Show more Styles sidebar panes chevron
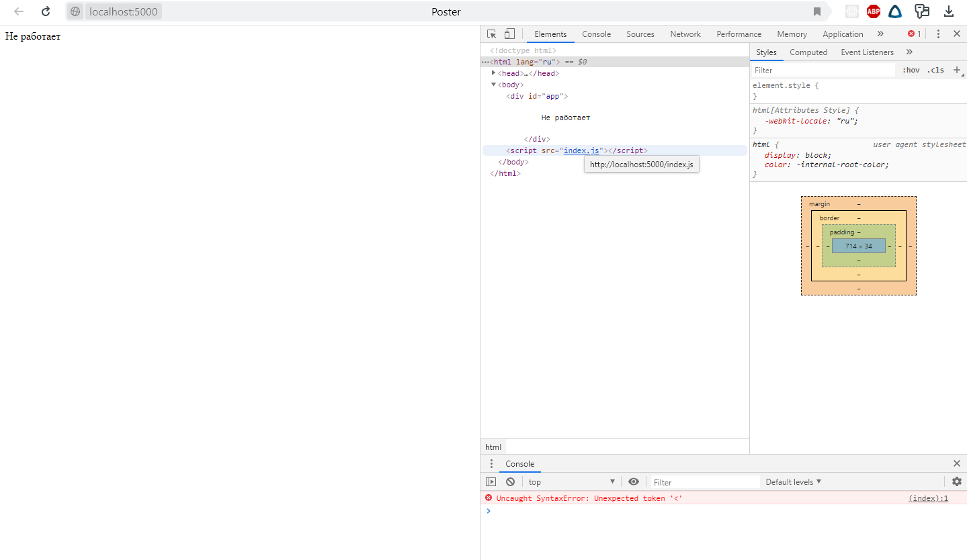967x560 pixels. [x=909, y=52]
